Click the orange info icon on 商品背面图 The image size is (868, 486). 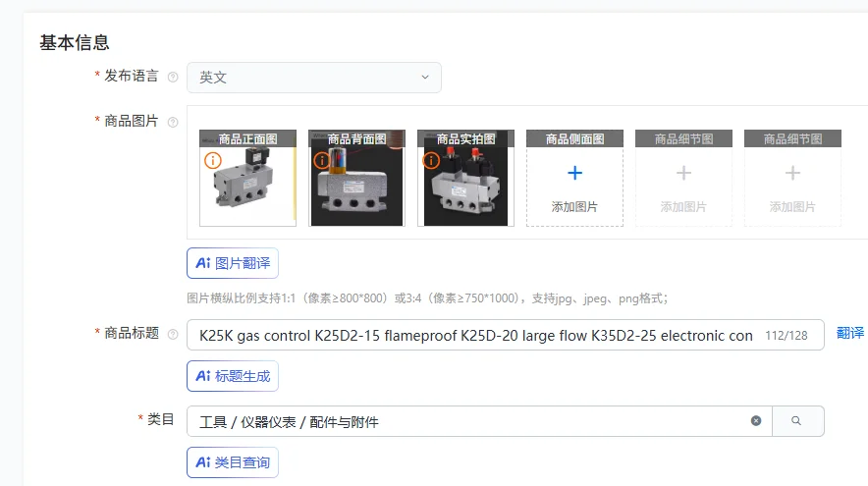[322, 160]
